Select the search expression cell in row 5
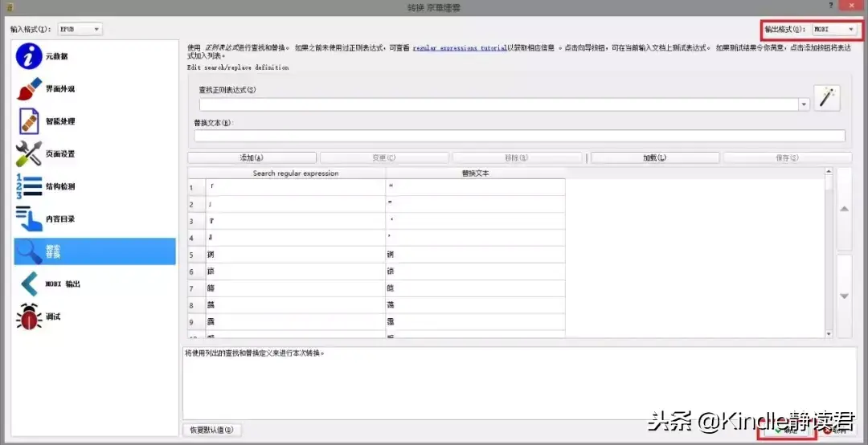Image resolution: width=868 pixels, height=445 pixels. pyautogui.click(x=296, y=255)
